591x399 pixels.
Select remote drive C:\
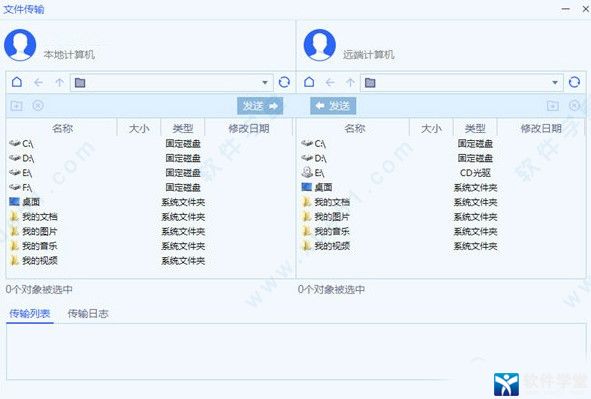point(314,144)
